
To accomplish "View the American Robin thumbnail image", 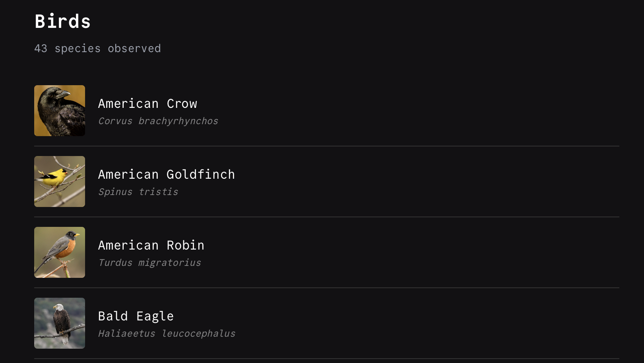I will [x=60, y=252].
